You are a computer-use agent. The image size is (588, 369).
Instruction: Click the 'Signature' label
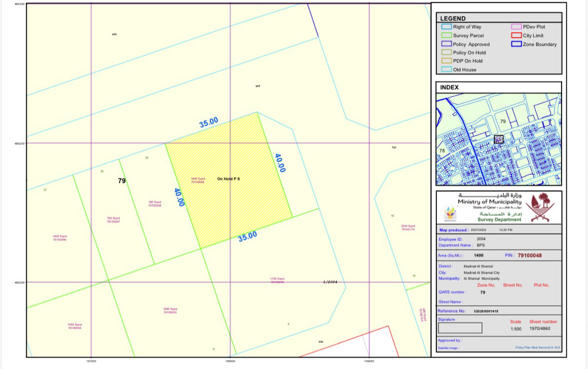tap(446, 320)
